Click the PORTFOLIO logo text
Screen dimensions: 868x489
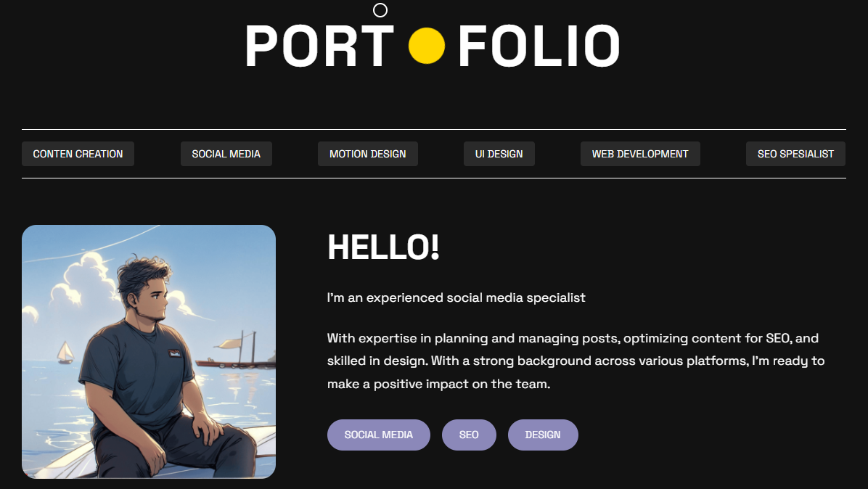433,46
